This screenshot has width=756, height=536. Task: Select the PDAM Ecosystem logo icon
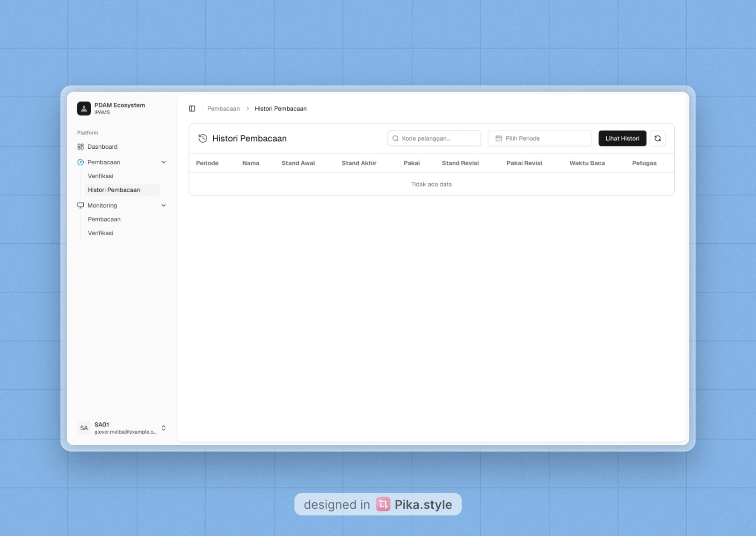[83, 108]
